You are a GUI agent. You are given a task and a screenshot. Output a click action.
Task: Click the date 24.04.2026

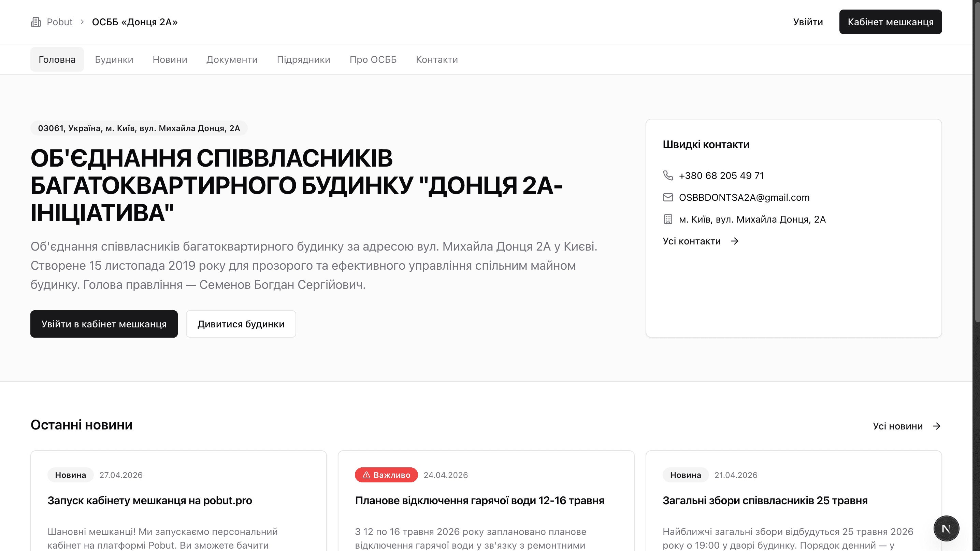(x=446, y=475)
